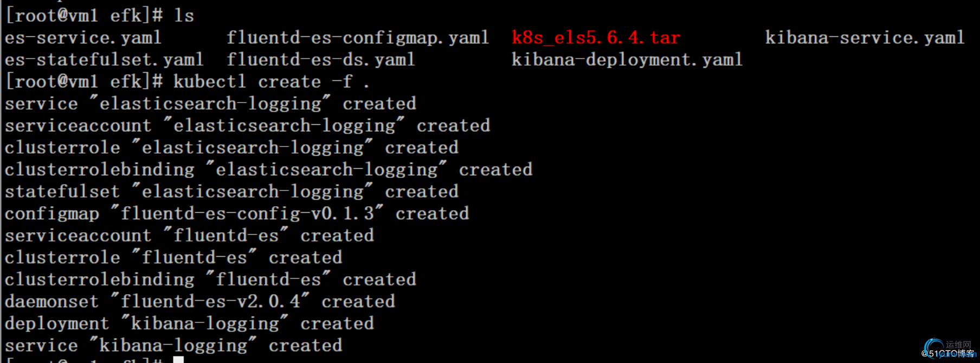Click es-statefulset.yaml in the ls output
This screenshot has width=980, height=363.
tap(104, 60)
